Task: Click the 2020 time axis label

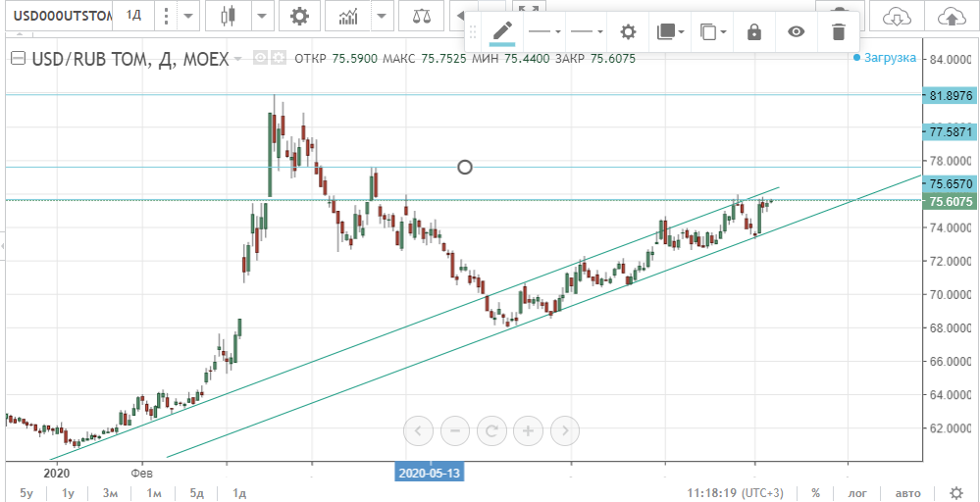Action: pyautogui.click(x=57, y=473)
